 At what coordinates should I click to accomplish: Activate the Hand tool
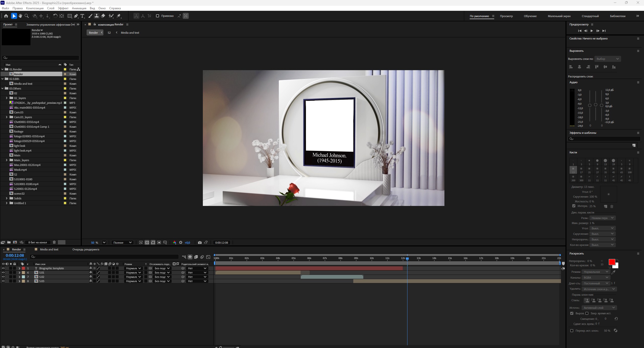(x=20, y=16)
